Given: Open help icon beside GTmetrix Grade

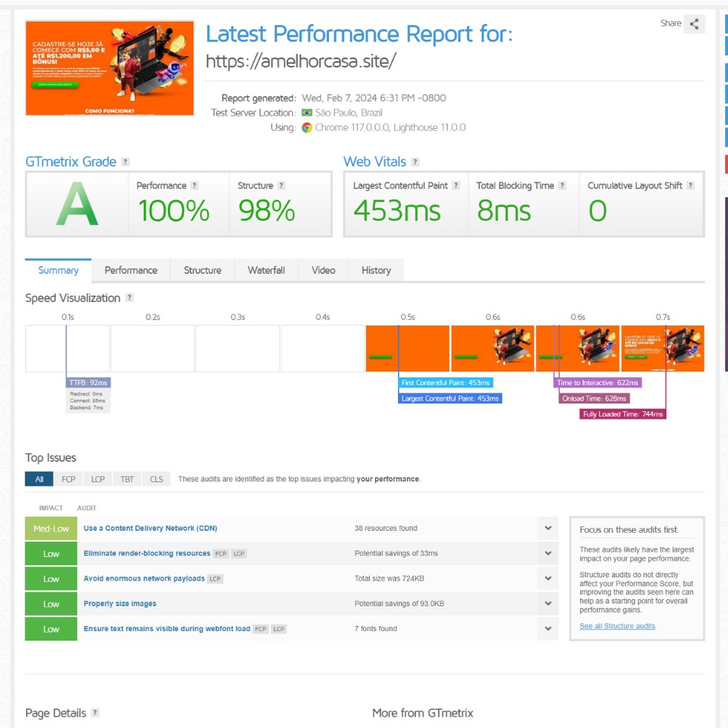Looking at the screenshot, I should tap(125, 162).
